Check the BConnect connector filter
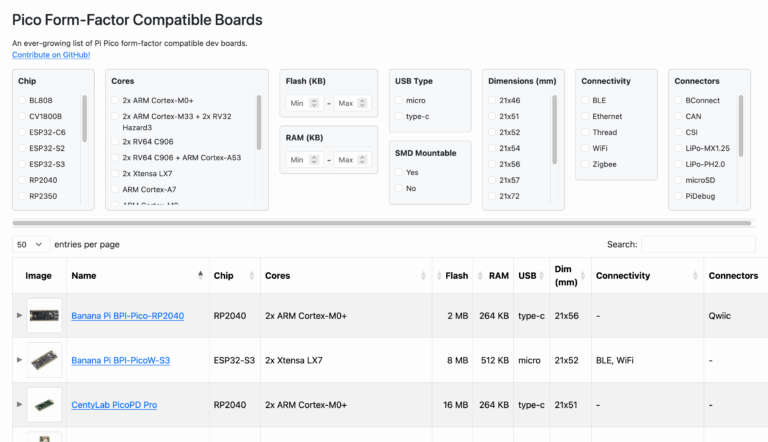Screen dimensions: 768x442 click(678, 100)
